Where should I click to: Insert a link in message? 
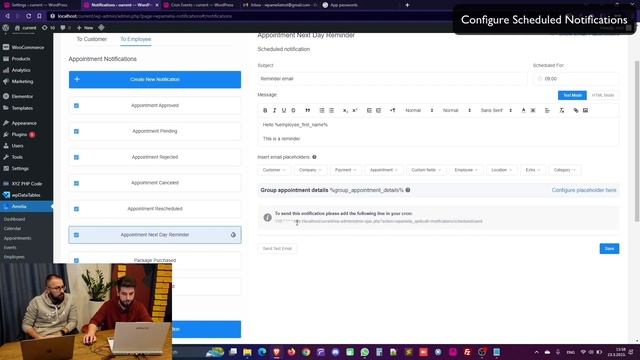576,110
